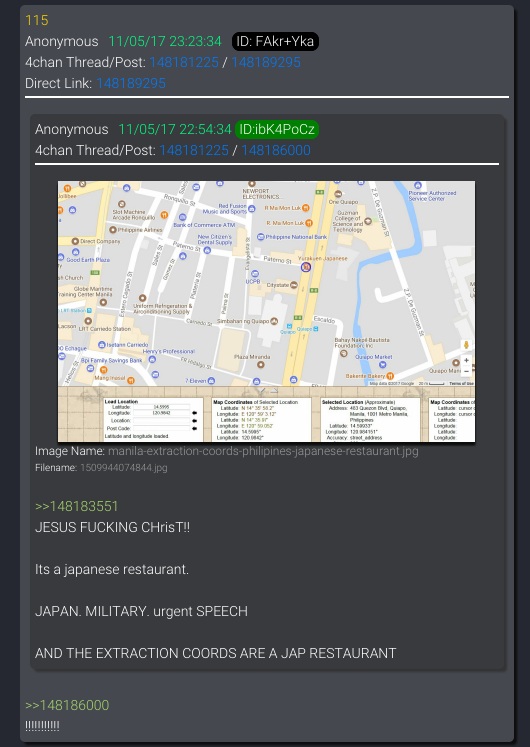Click the image name manila-extraction-coords text

tap(263, 451)
